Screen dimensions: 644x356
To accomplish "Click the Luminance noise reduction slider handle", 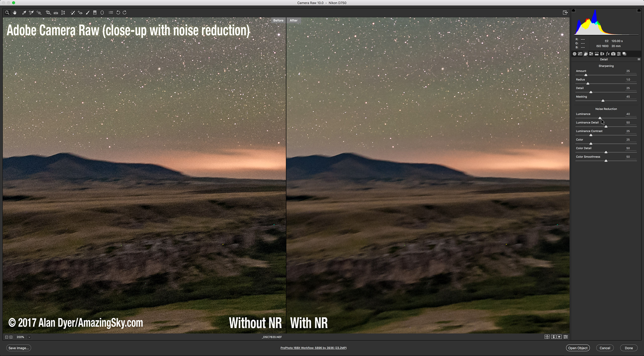I will [x=600, y=118].
